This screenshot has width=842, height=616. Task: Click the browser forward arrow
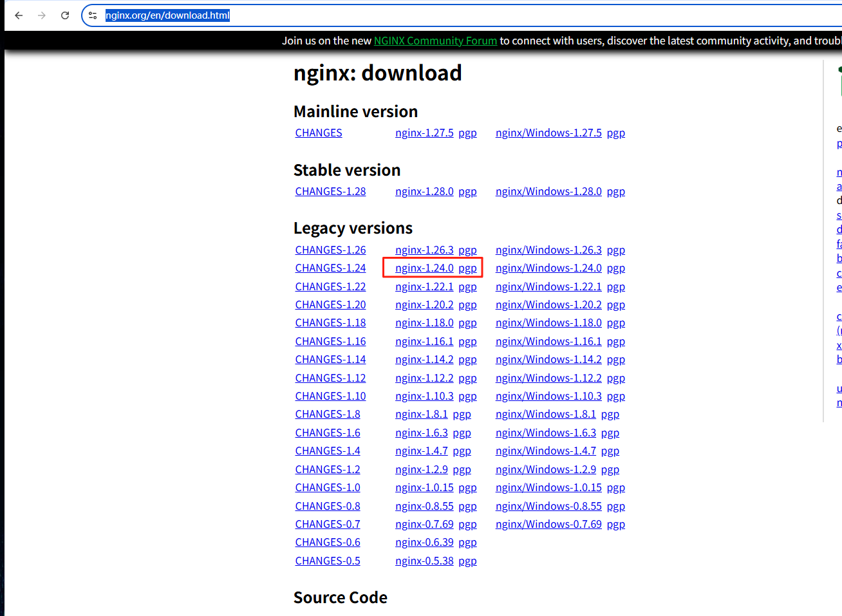[42, 15]
